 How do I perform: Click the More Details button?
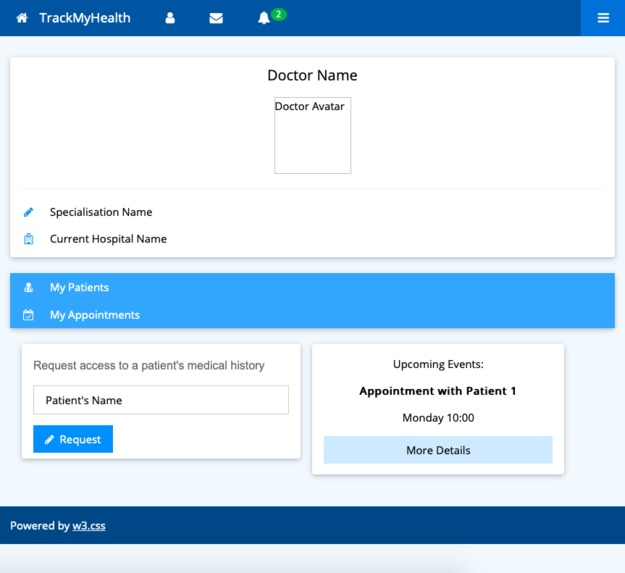pyautogui.click(x=438, y=450)
